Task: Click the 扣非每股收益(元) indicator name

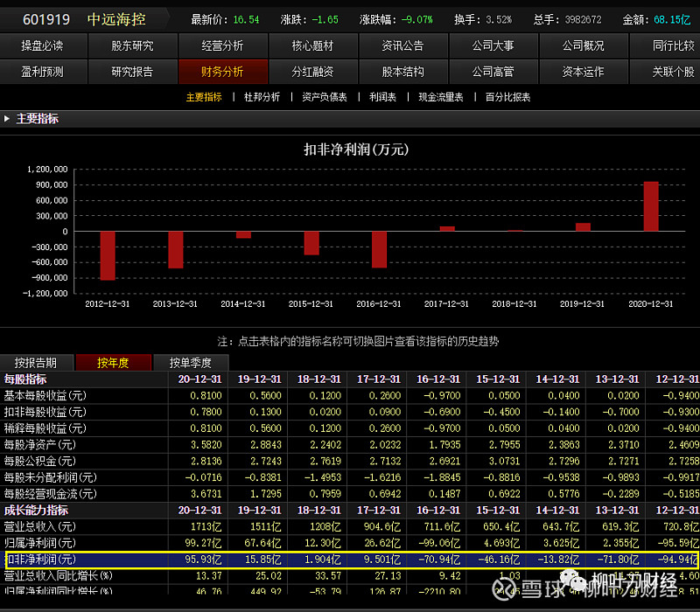Action: [x=45, y=412]
